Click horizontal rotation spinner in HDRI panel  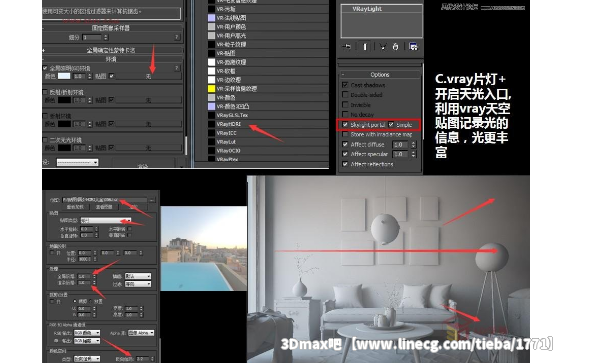click(96, 229)
